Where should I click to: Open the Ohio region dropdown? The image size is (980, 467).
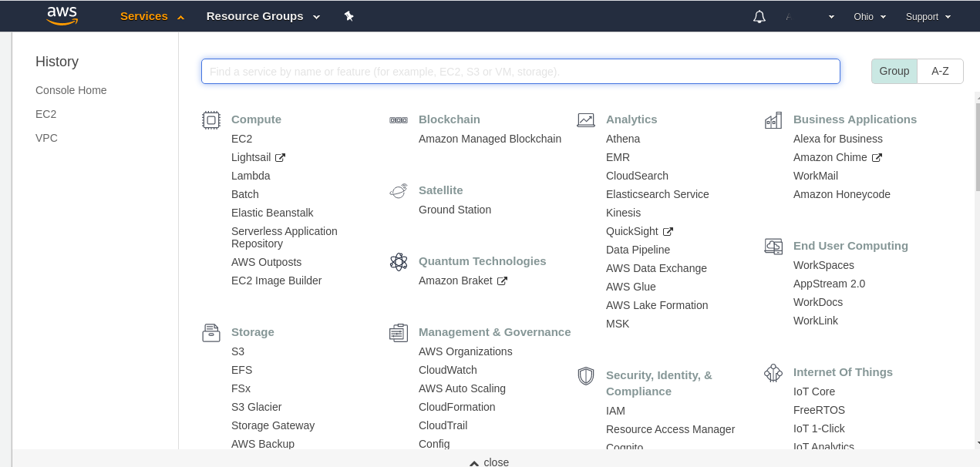(870, 17)
